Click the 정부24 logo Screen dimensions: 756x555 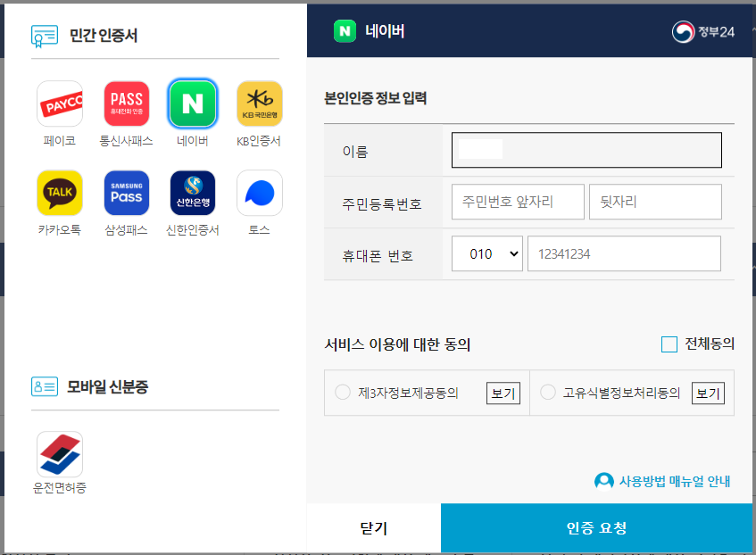tap(703, 32)
